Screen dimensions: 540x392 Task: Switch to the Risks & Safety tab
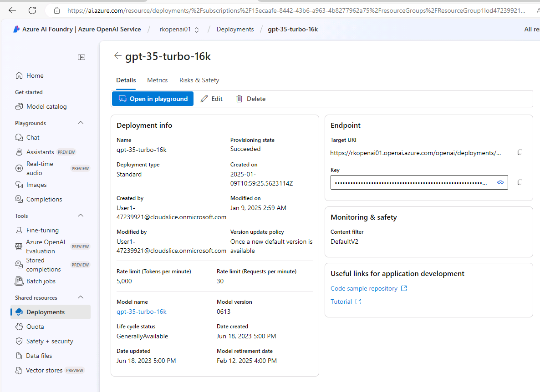(199, 80)
